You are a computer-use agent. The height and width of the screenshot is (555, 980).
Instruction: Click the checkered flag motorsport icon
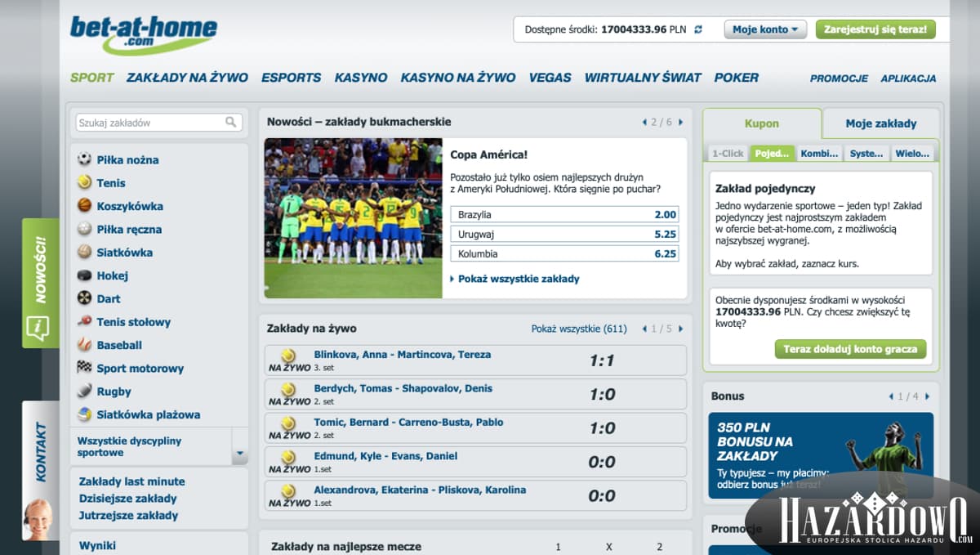pyautogui.click(x=84, y=368)
